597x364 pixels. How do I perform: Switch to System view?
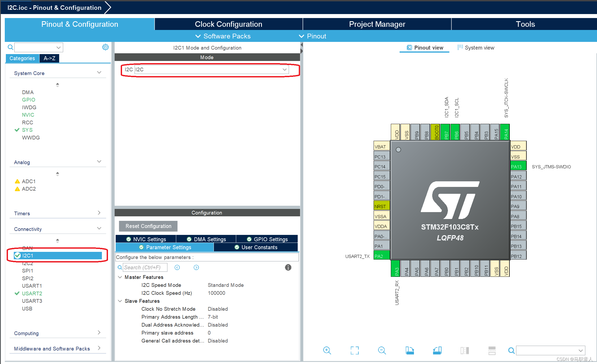(476, 48)
